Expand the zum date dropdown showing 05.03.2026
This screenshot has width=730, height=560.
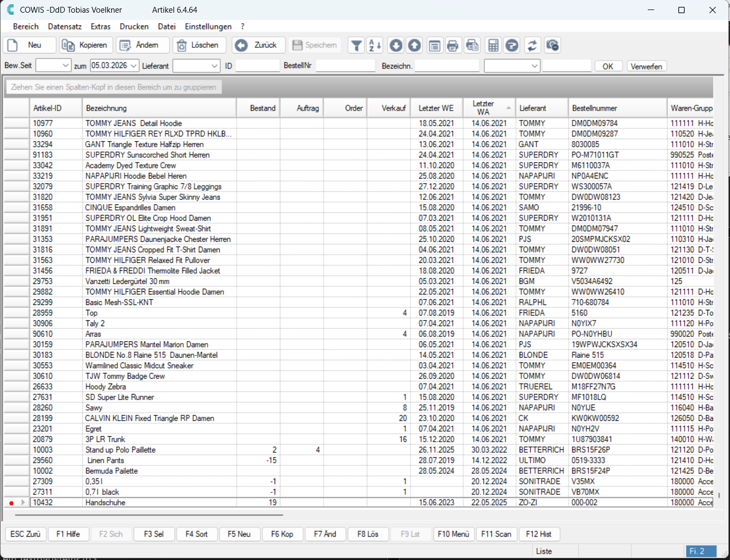(x=134, y=66)
